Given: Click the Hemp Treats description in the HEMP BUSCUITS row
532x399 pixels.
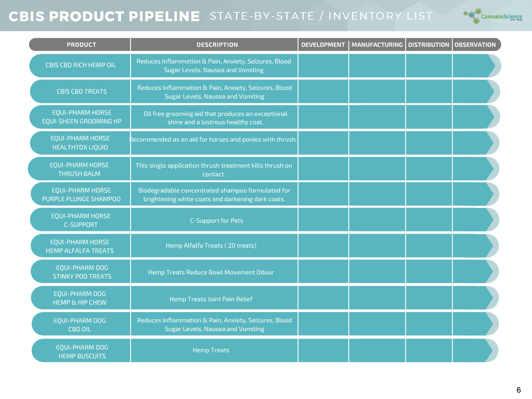Looking at the screenshot, I should tap(211, 350).
